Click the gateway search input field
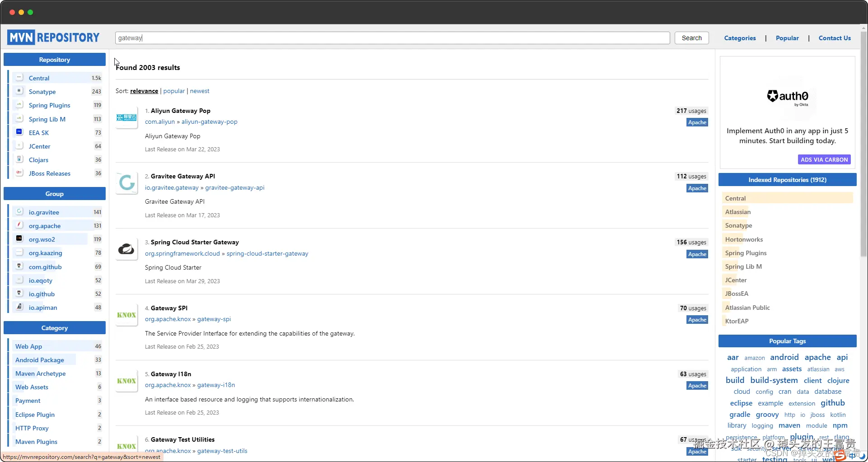868x462 pixels. (x=392, y=38)
